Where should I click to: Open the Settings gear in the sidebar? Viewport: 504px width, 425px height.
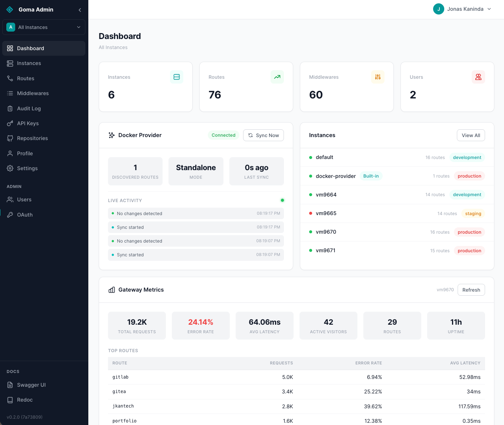click(10, 168)
